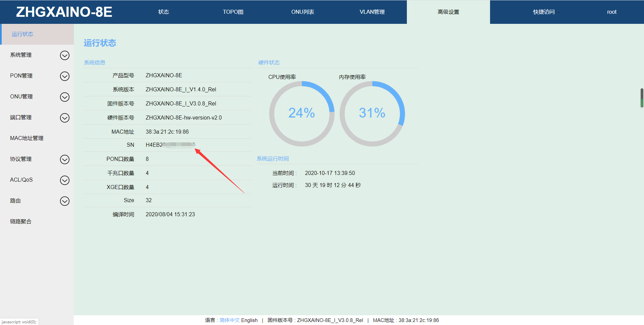
Task: Expand the ONU管理 circle arrow
Action: 64,97
